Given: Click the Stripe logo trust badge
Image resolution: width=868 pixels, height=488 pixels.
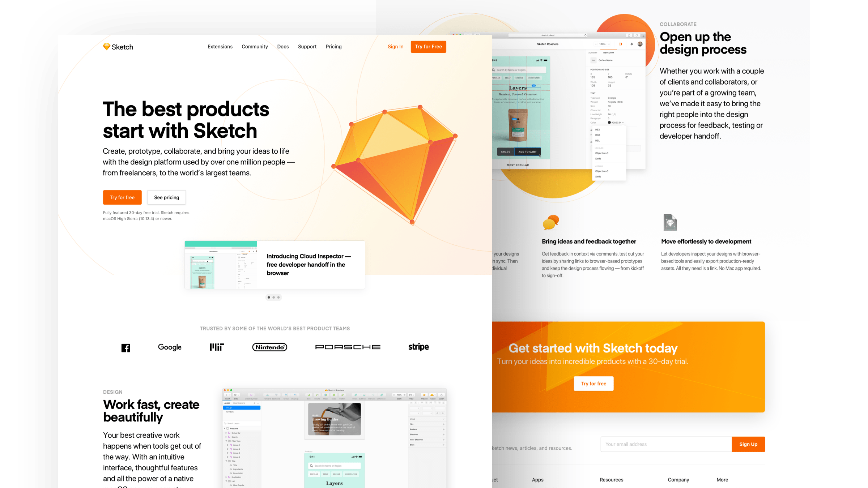Looking at the screenshot, I should click(x=418, y=347).
